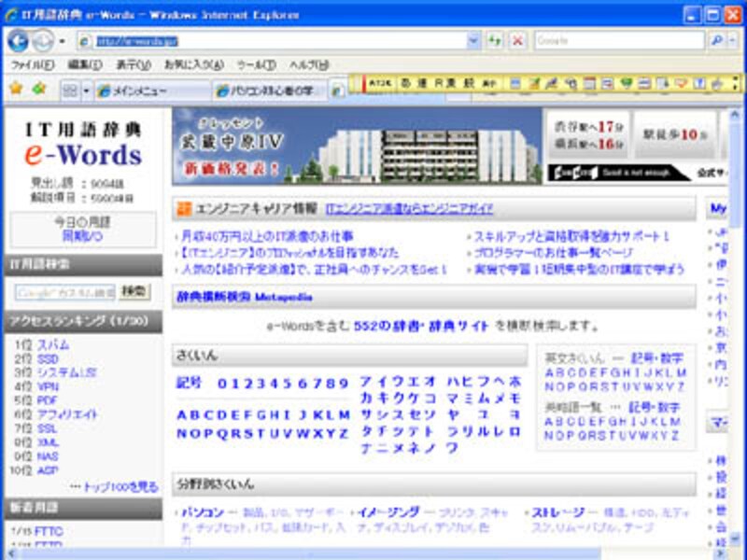Expand the search provider dropdown arrow
This screenshot has width=747, height=560.
[x=733, y=41]
